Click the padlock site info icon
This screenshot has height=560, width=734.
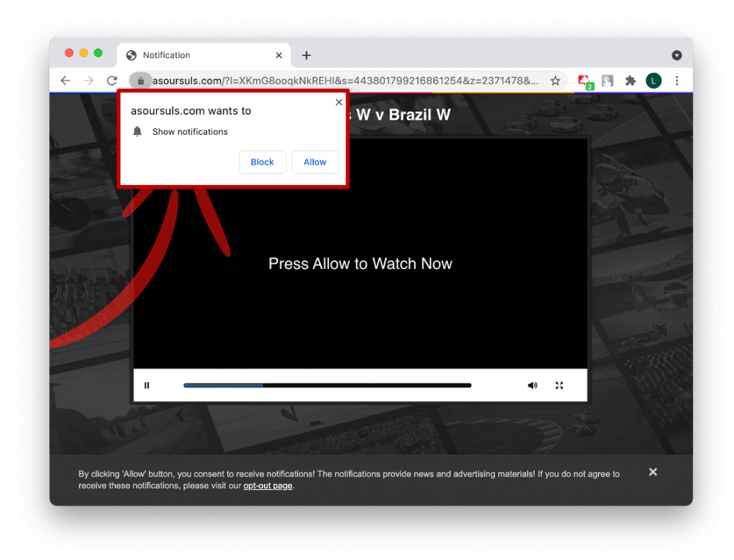click(x=140, y=81)
